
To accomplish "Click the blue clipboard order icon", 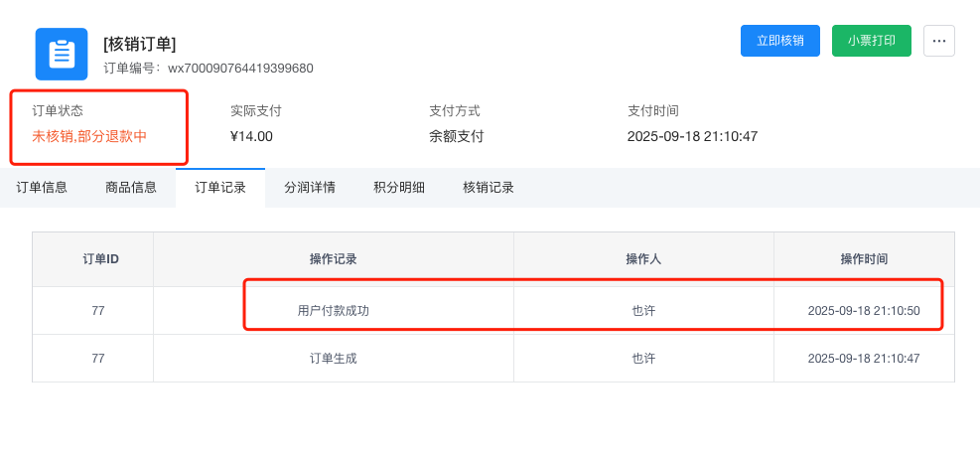I will [x=62, y=54].
